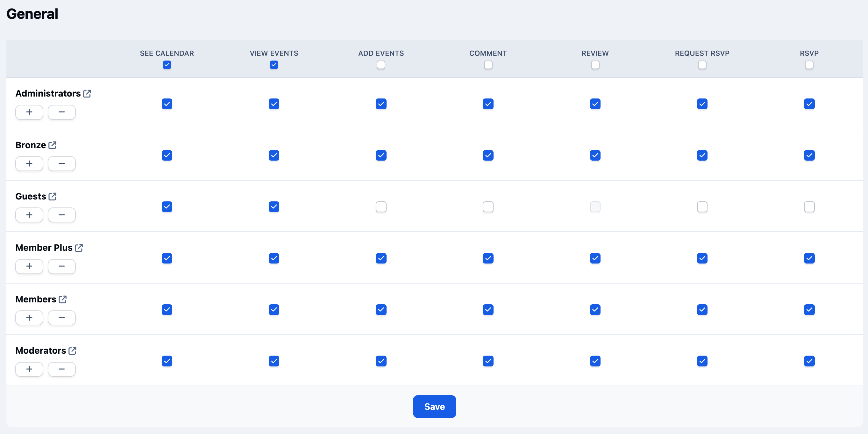Enable Request RSVP for Guests
Image resolution: width=868 pixels, height=434 pixels.
click(x=702, y=207)
